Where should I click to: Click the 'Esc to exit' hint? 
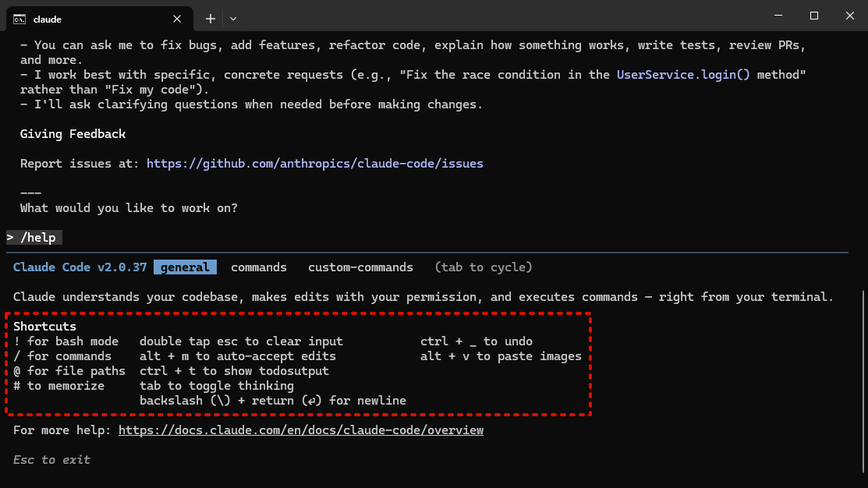coord(51,460)
